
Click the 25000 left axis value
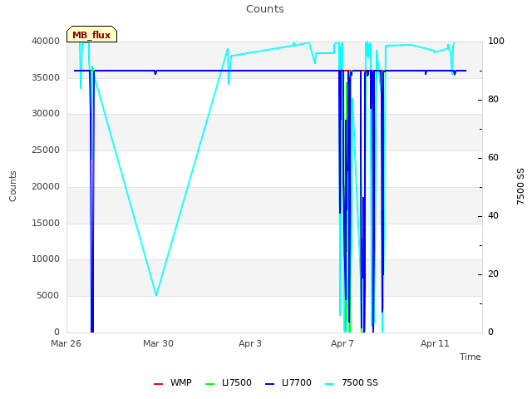point(46,150)
